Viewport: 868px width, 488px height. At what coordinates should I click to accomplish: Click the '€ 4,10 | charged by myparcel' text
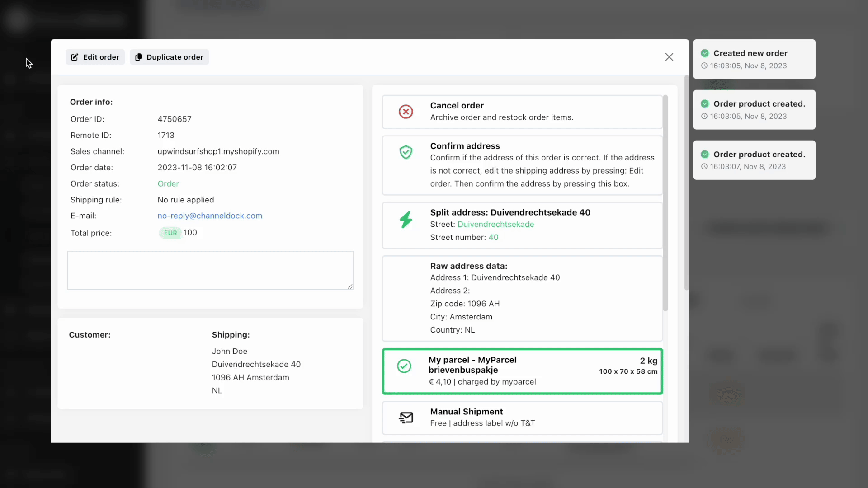[x=482, y=382]
